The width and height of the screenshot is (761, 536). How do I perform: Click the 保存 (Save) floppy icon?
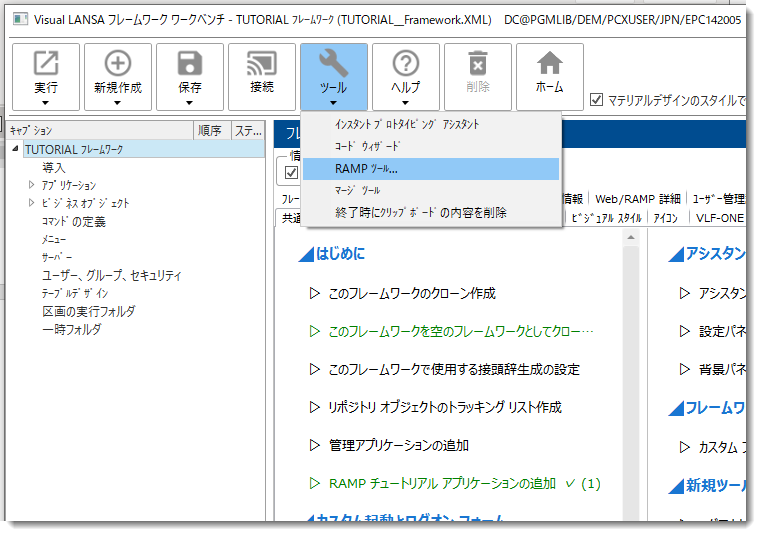point(190,63)
